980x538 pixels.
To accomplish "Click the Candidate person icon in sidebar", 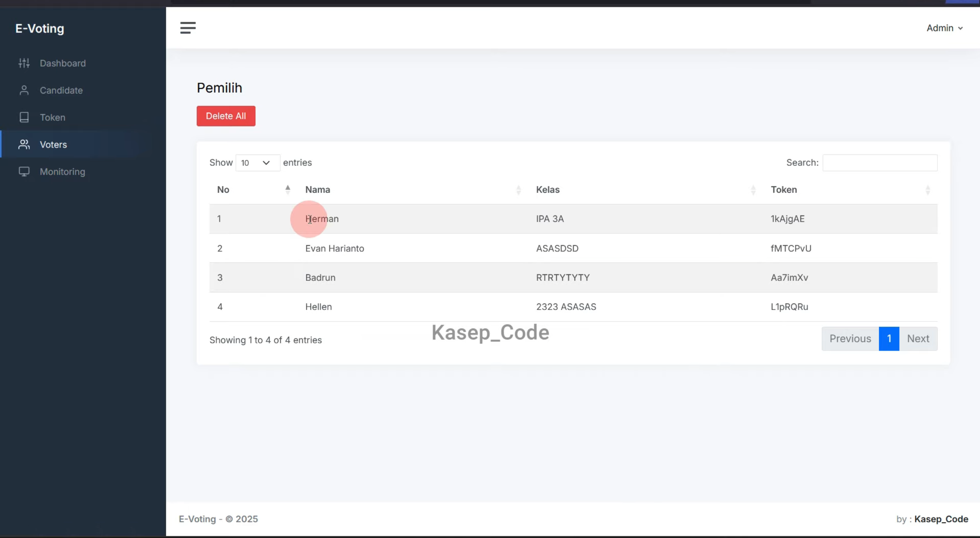I will click(x=24, y=90).
